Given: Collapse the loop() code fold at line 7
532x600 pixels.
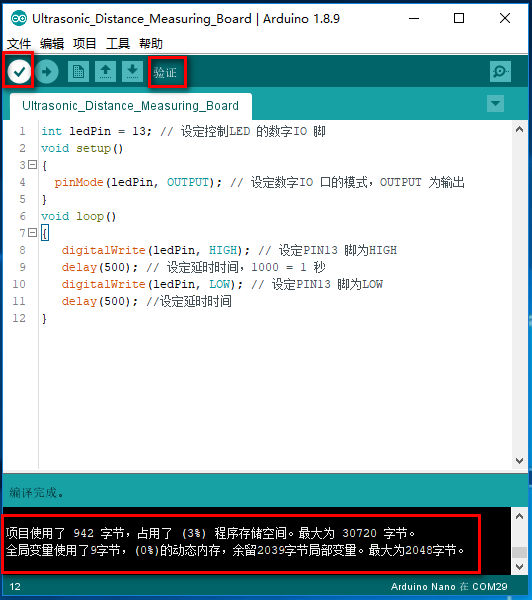Looking at the screenshot, I should pyautogui.click(x=33, y=232).
